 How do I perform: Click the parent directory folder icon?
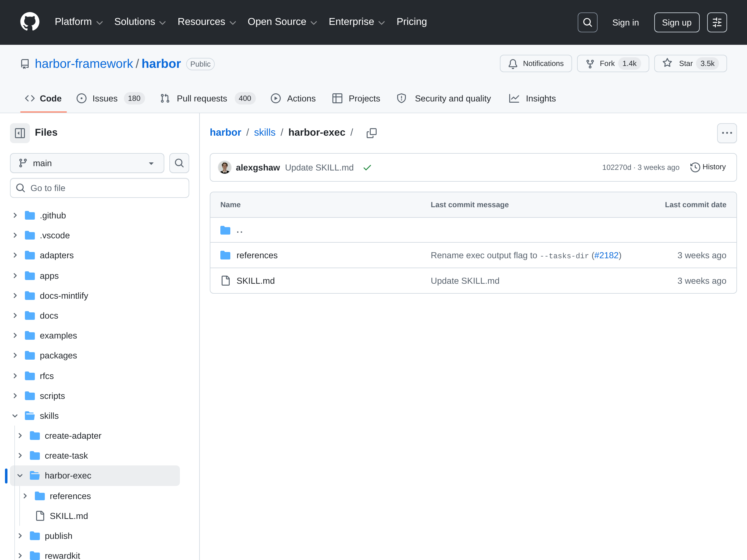225,230
